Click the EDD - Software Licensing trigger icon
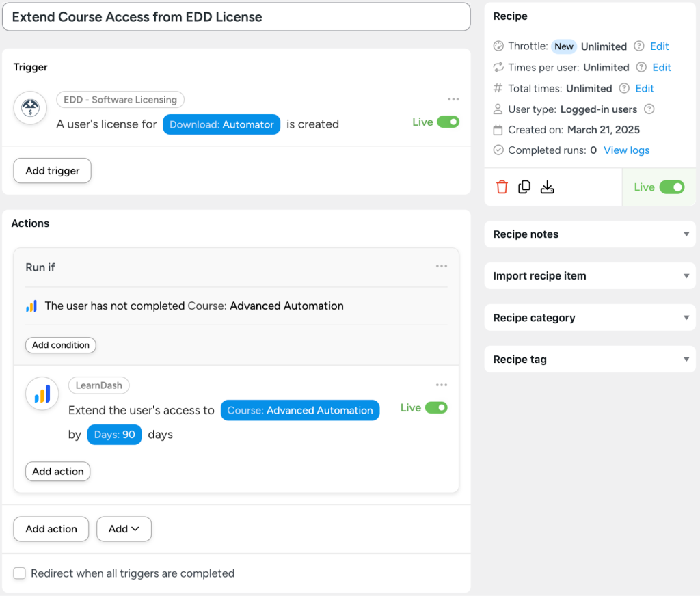Screen dimensions: 700x596 30,108
